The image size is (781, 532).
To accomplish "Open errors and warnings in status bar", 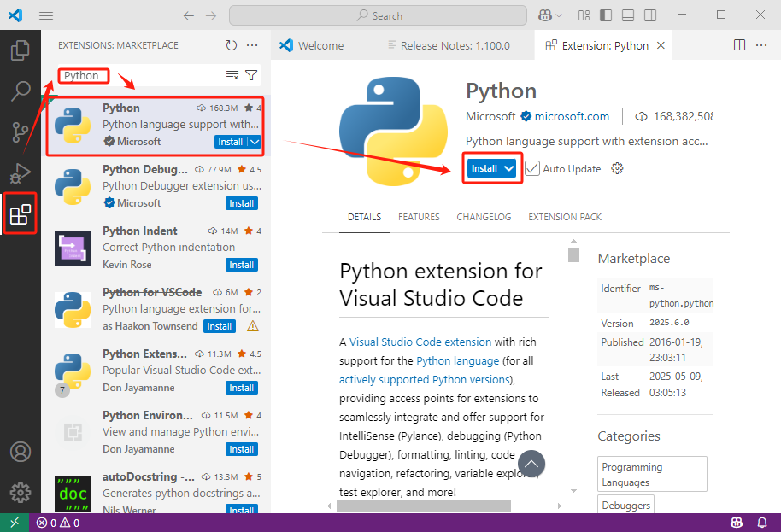I will click(58, 523).
